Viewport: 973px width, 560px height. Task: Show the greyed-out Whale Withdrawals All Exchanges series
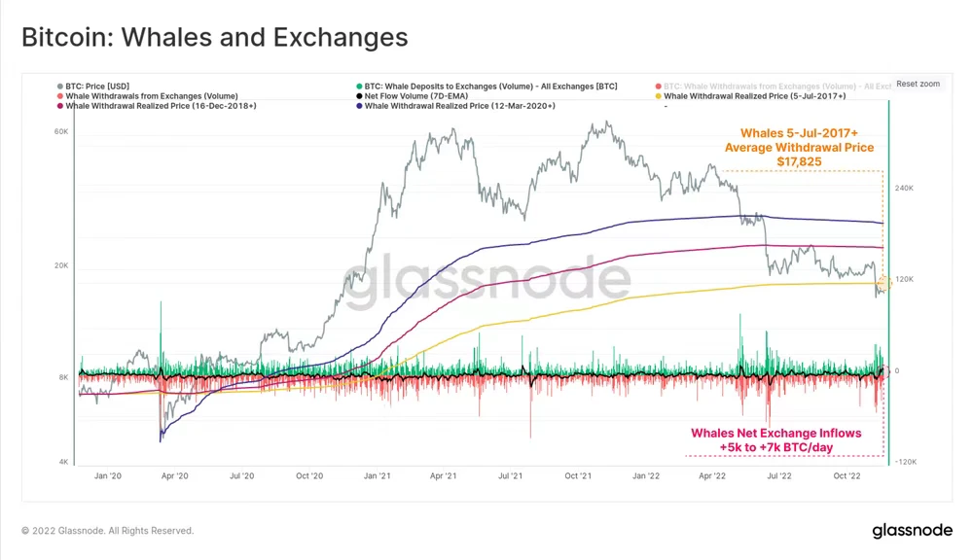point(776,87)
